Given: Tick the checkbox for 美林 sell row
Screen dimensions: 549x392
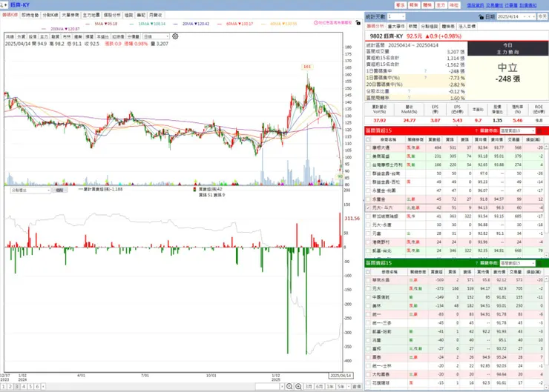Looking at the screenshot, I should (368, 306).
